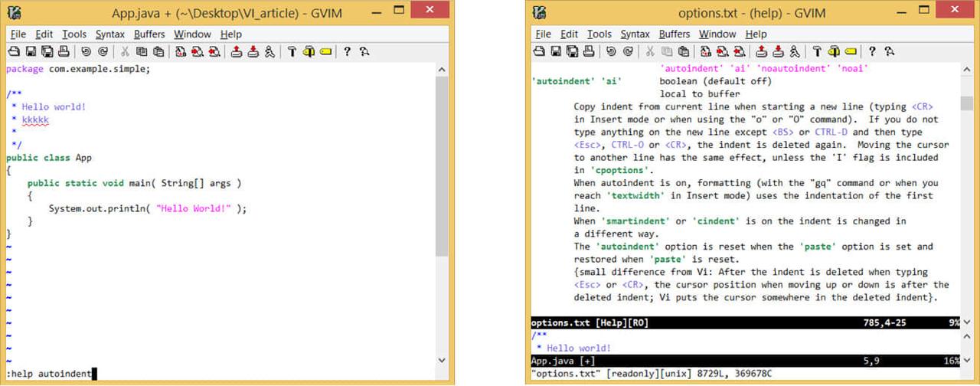Follow the 'smartindent' help tag link

point(637,221)
